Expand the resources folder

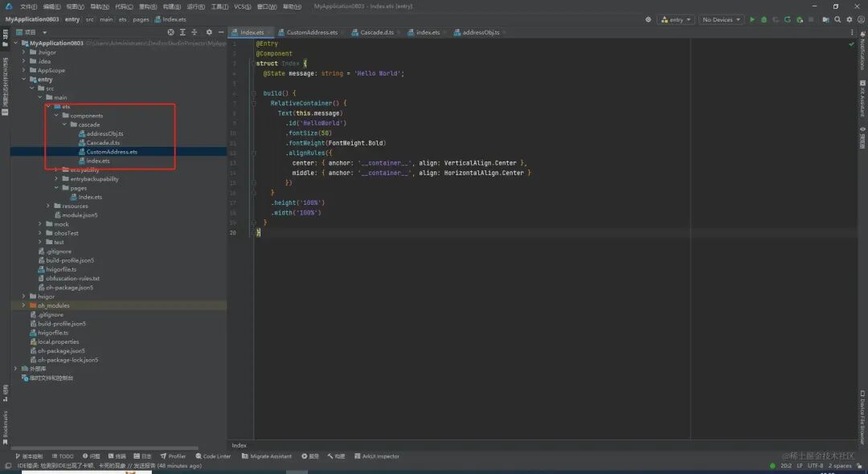48,206
